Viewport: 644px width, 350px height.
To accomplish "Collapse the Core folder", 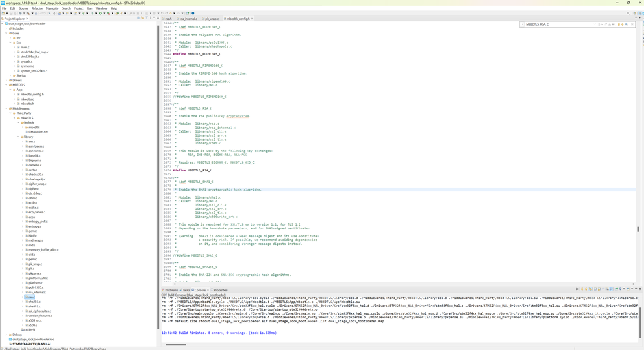I will 6,34.
